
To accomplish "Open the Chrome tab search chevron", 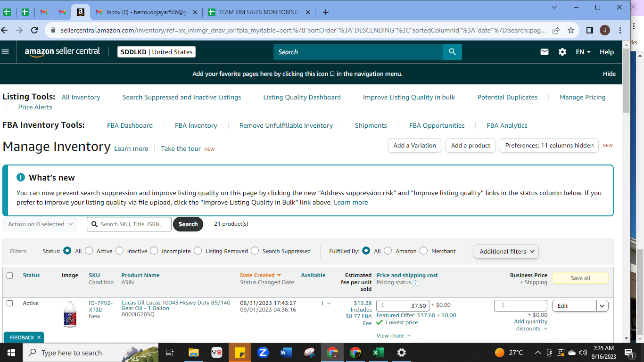I will click(x=554, y=7).
